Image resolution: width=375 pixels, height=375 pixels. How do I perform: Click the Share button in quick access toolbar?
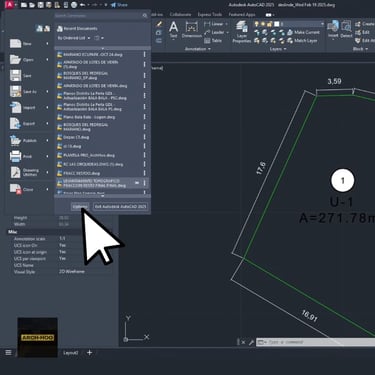coord(119,5)
